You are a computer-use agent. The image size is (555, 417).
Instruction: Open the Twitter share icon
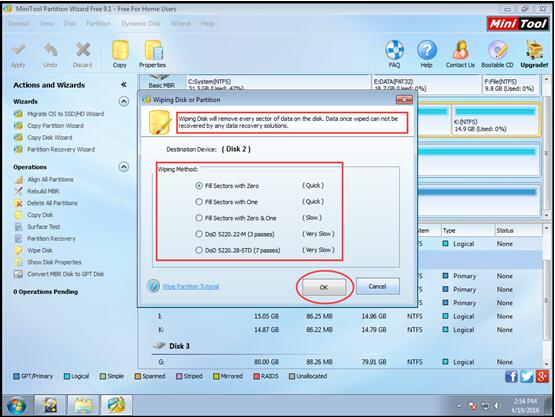527,377
